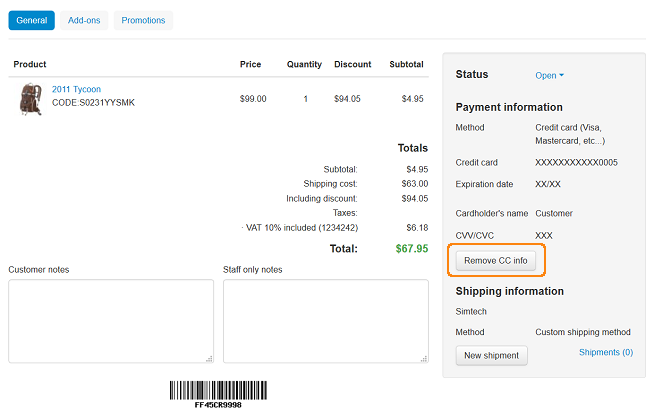Viewport: 654px width, 412px height.
Task: Click the Simtech shipping name
Action: [471, 312]
